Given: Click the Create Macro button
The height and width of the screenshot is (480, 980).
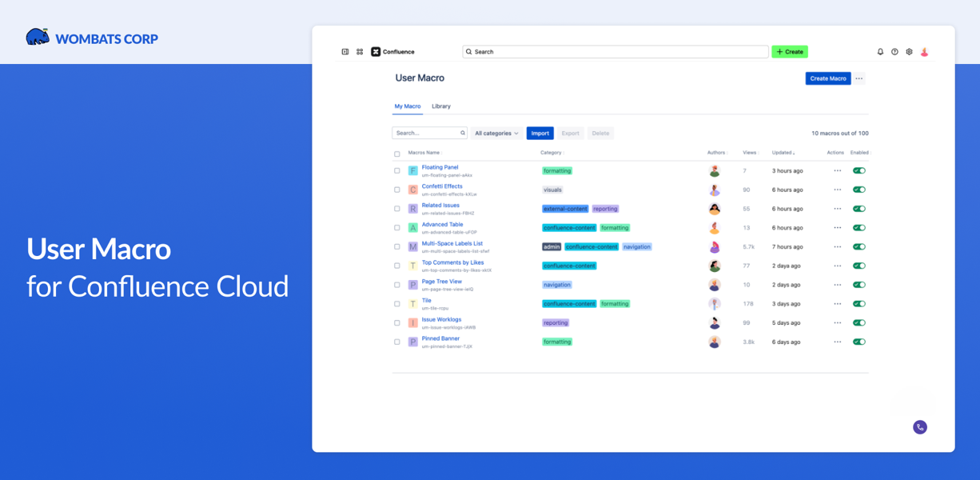Looking at the screenshot, I should pos(828,78).
